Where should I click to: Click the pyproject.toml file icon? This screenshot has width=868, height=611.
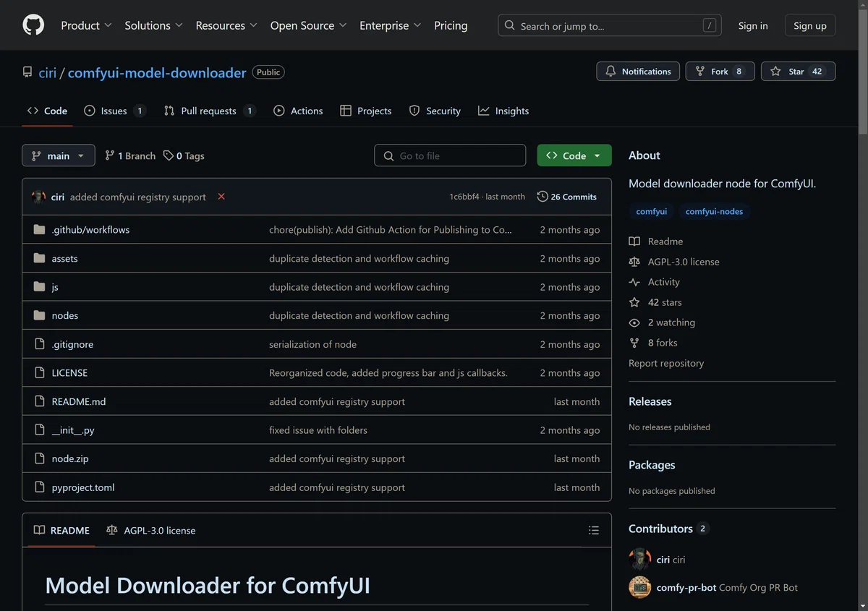pos(39,487)
